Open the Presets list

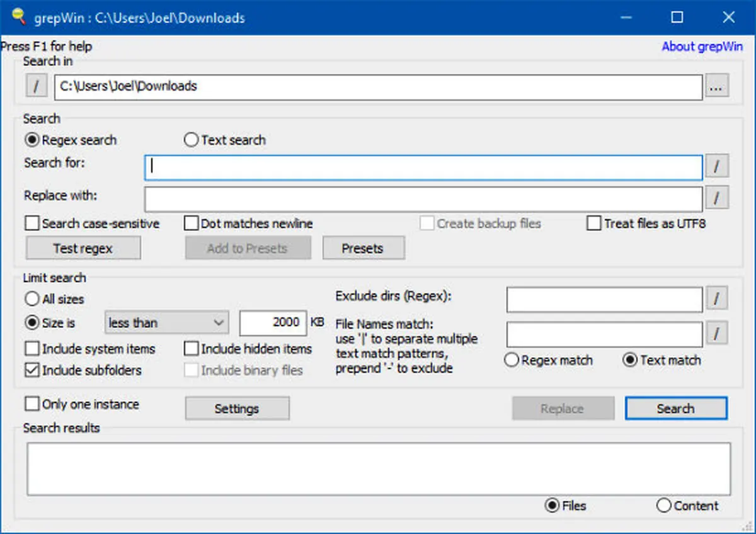click(x=363, y=248)
